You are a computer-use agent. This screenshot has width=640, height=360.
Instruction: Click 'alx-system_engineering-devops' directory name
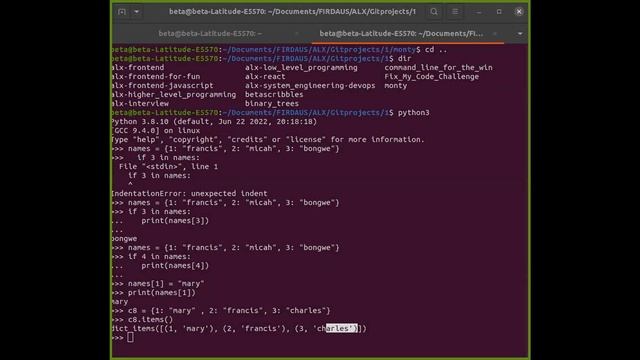click(x=310, y=86)
